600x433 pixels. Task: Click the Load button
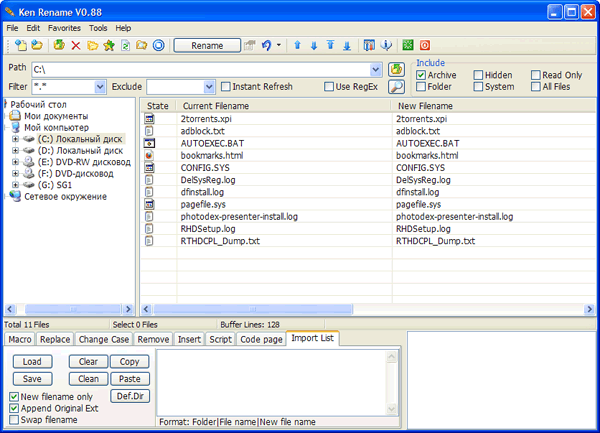point(32,361)
